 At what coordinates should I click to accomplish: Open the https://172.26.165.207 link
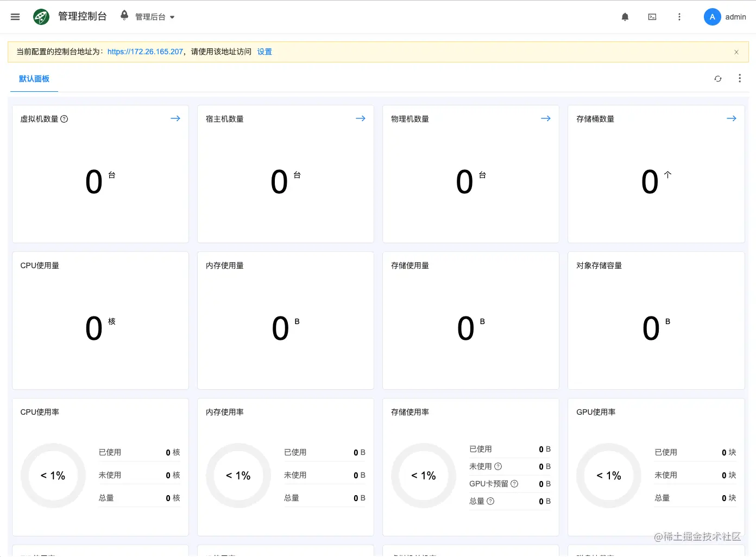click(145, 52)
